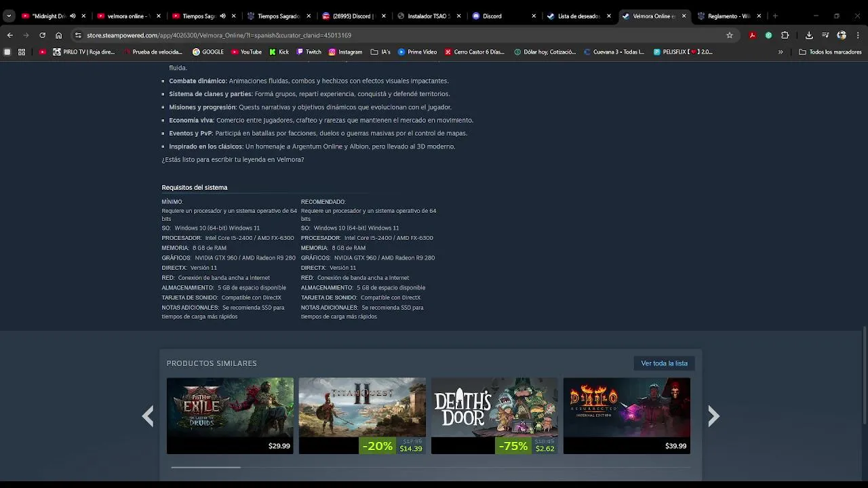
Task: Select the PRODUCTOS SIMILARES heading
Action: (x=212, y=363)
